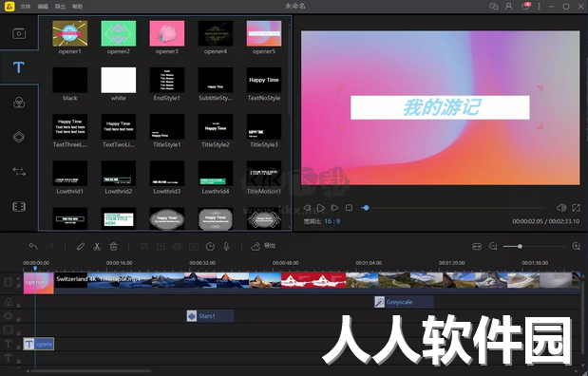Open the chat message icon in title bar
This screenshot has height=376, width=588.
pos(494,7)
